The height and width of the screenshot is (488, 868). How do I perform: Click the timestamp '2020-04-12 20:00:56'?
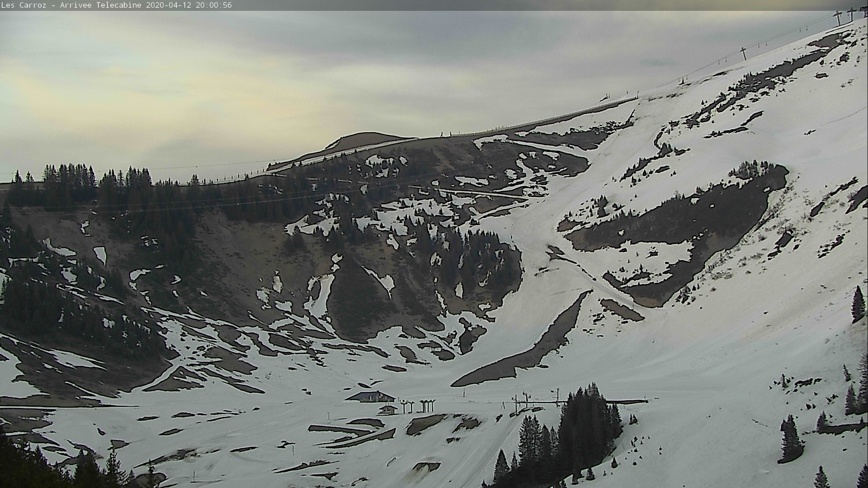pos(189,5)
